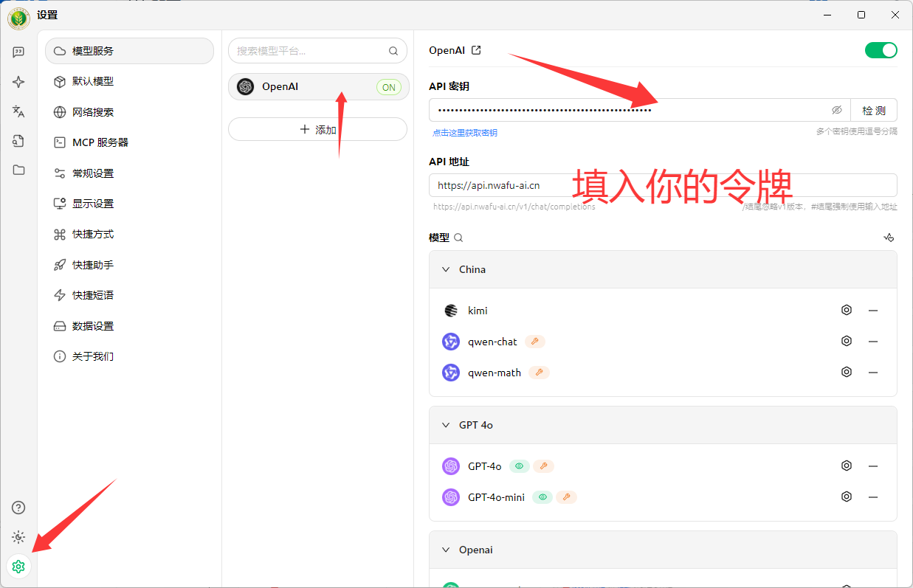Open settings for the kimi model

coord(847,311)
